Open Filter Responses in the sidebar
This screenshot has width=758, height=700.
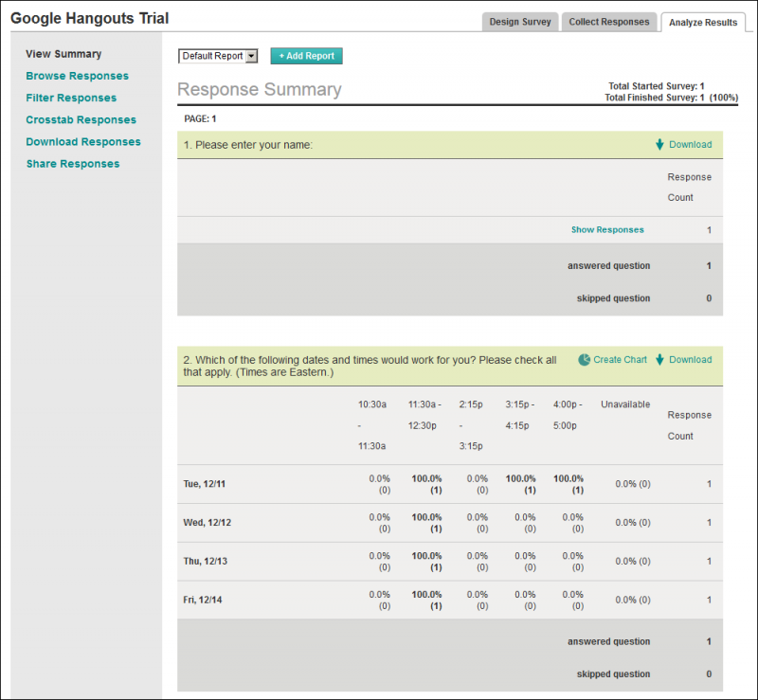(71, 98)
